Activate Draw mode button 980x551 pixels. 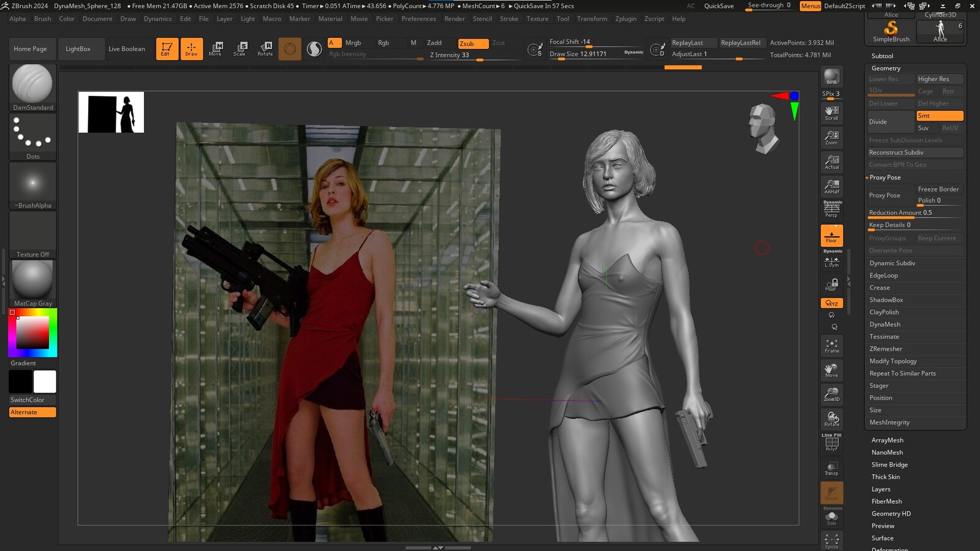click(192, 49)
